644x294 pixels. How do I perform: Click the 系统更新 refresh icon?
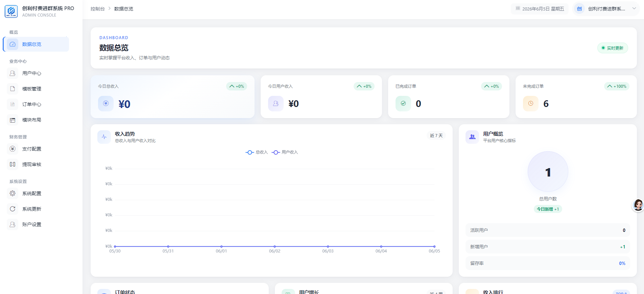(x=13, y=209)
